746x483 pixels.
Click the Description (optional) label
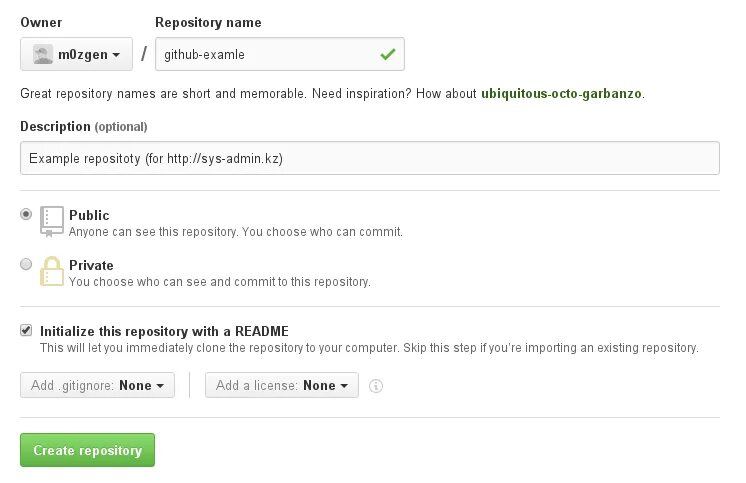point(84,127)
